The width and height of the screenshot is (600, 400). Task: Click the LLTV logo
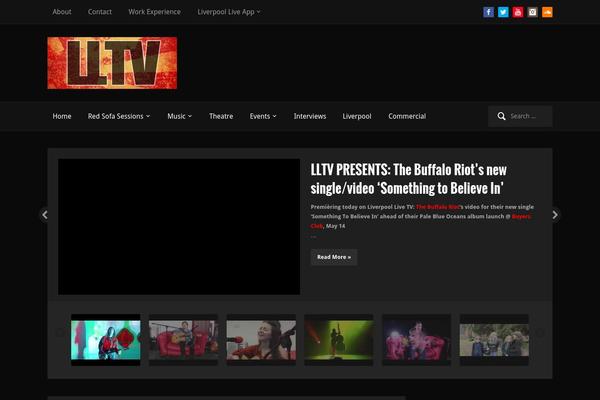[112, 63]
